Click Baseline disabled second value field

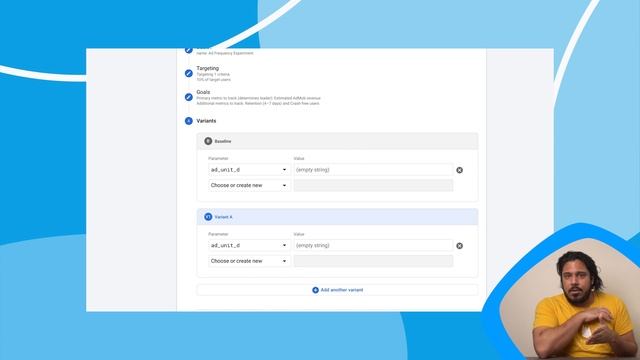click(x=373, y=185)
